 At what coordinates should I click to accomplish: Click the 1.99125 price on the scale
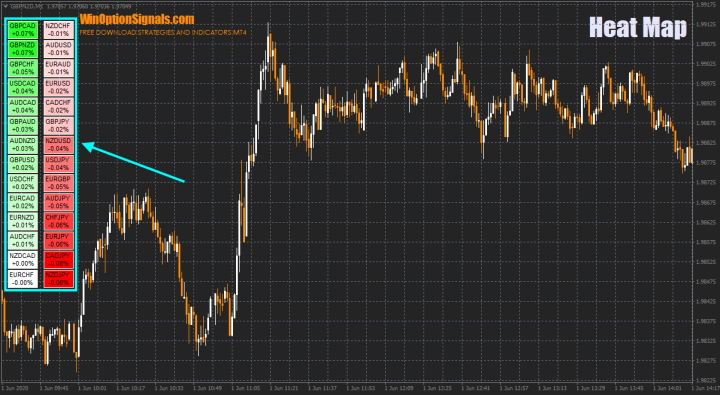(706, 24)
